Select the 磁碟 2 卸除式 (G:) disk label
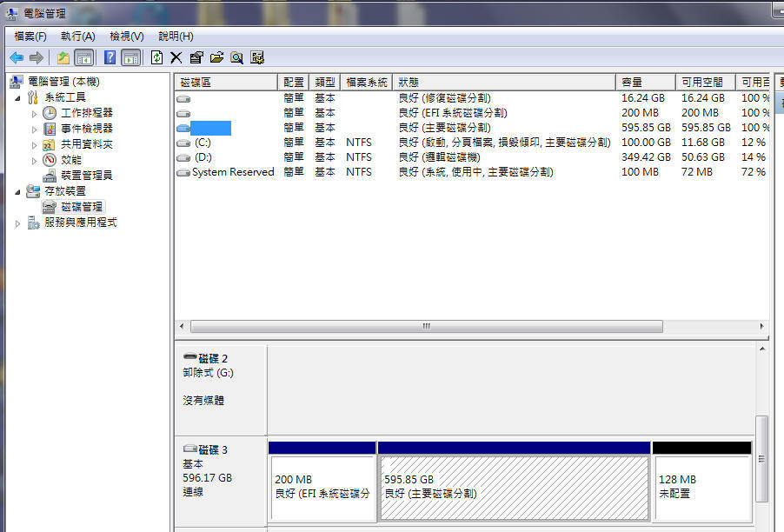 (x=221, y=389)
